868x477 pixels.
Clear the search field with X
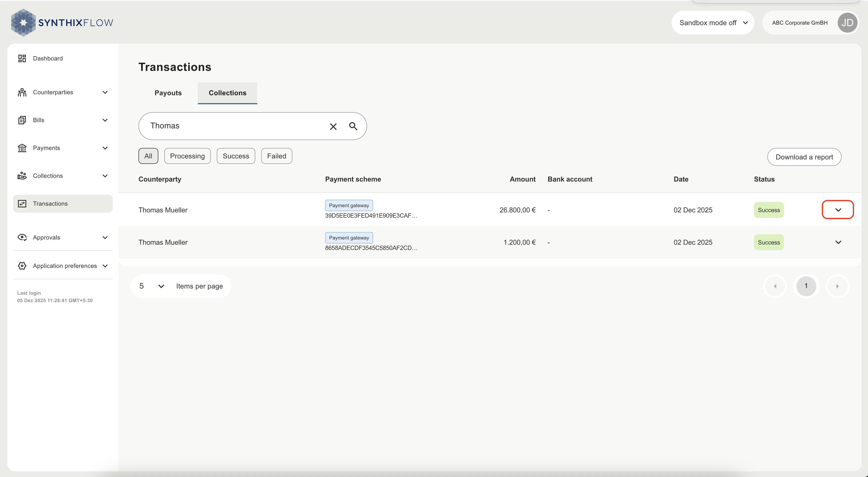pyautogui.click(x=333, y=126)
